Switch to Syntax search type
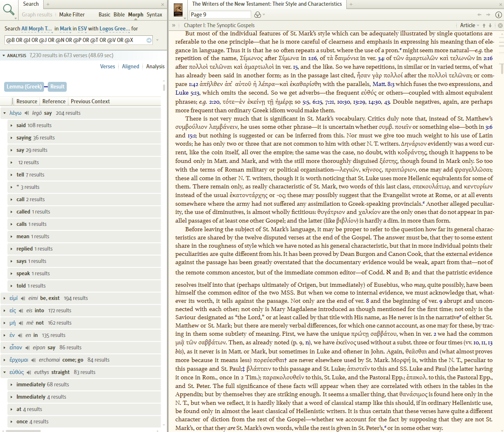 [154, 14]
